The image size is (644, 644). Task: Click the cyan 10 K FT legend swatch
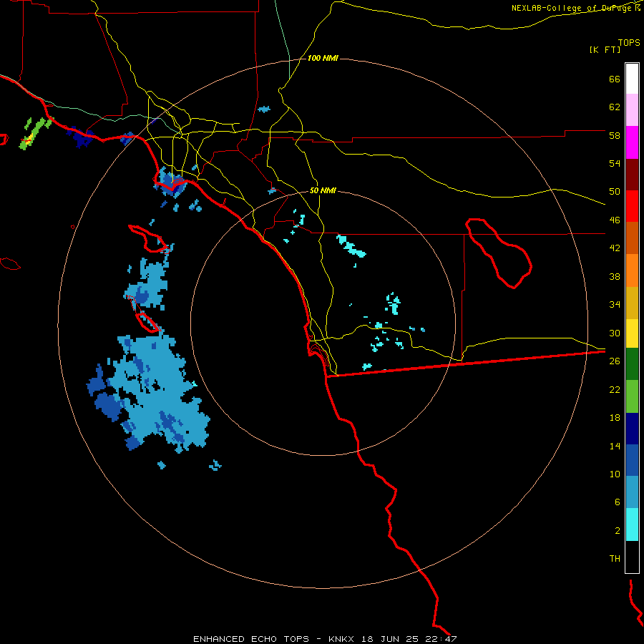pos(632,524)
